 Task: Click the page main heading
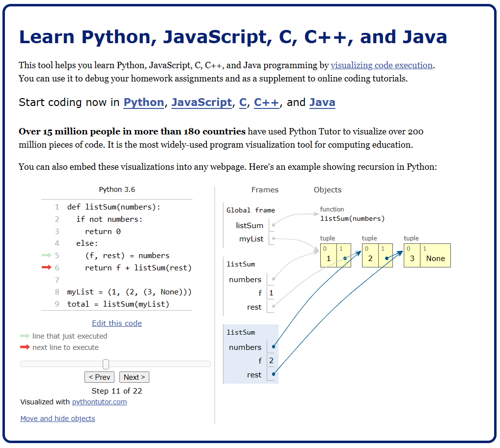click(233, 37)
